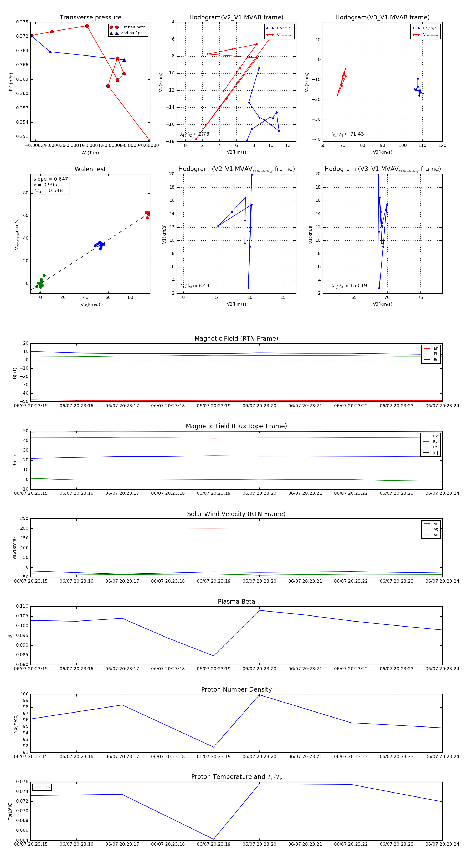473x868 pixels.
Task: Select the 'Magnetic Field (Flux Rope Frame)' title
Action: point(236,426)
